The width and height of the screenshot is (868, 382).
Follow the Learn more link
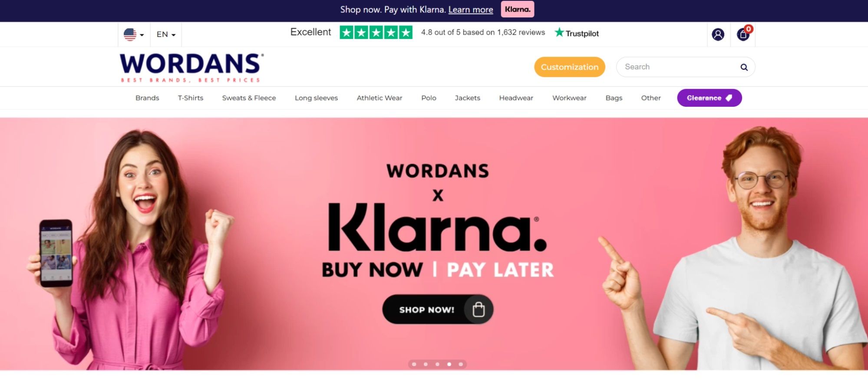[x=471, y=10]
